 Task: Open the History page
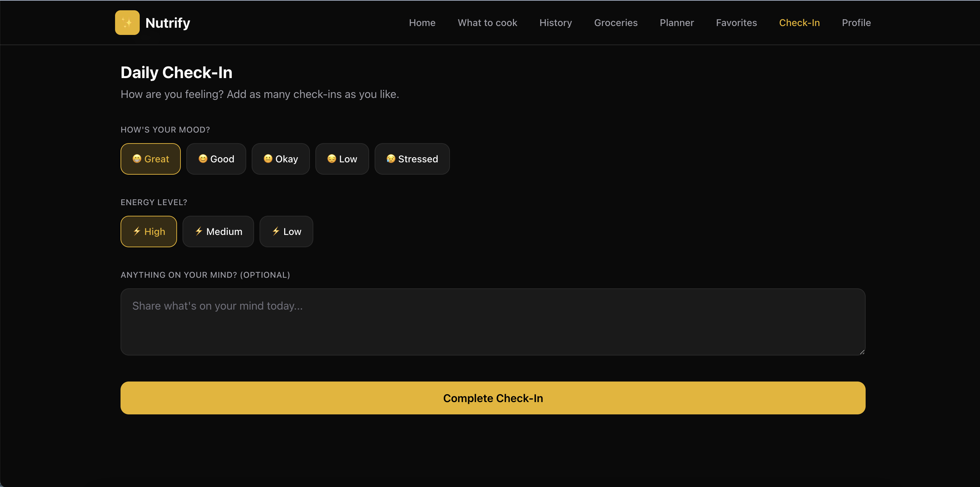tap(555, 23)
